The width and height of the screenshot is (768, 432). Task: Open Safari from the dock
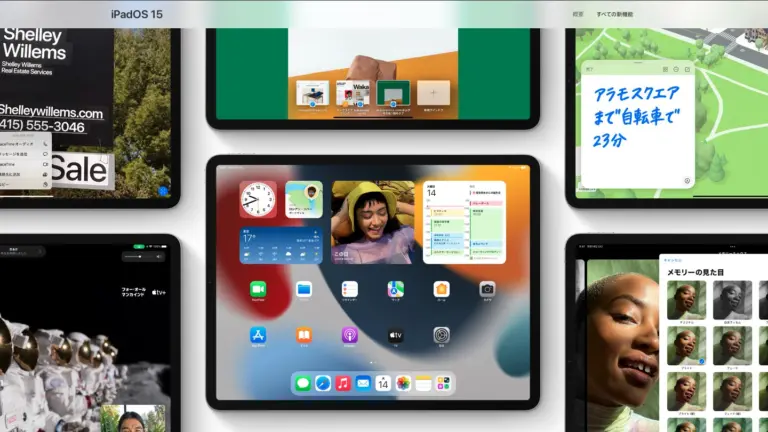click(323, 383)
